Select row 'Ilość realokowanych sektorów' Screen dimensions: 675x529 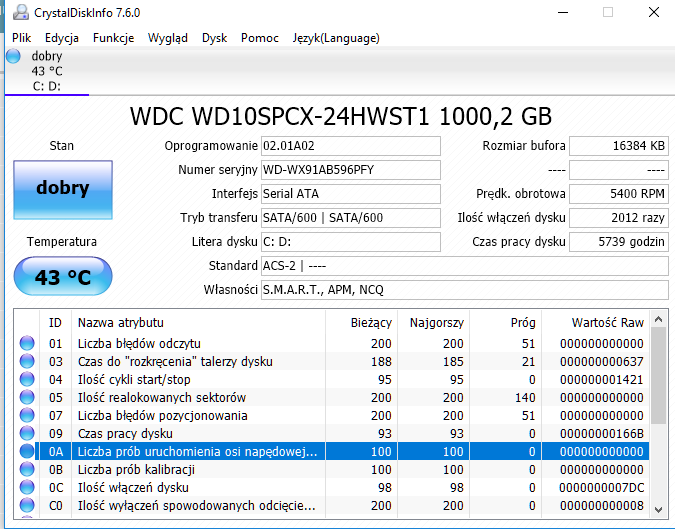[331, 397]
